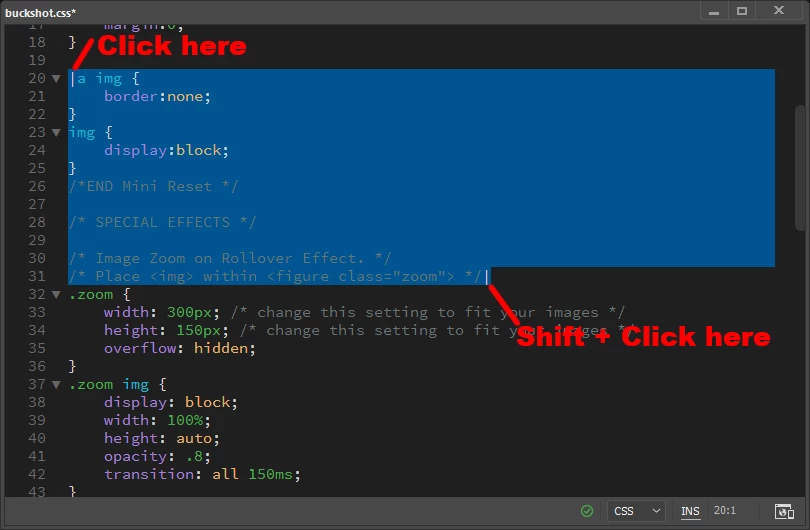
Task: Click the 20:1 cursor position indicator
Action: (x=724, y=510)
